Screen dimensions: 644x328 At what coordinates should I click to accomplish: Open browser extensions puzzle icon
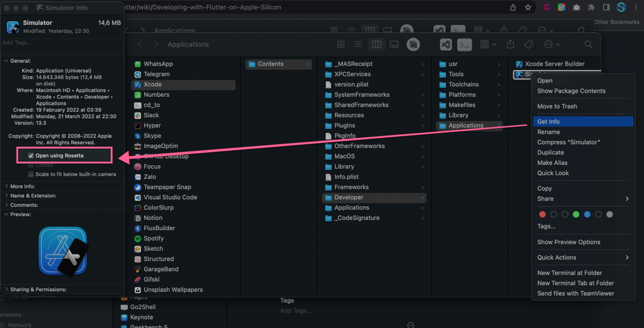pos(592,8)
